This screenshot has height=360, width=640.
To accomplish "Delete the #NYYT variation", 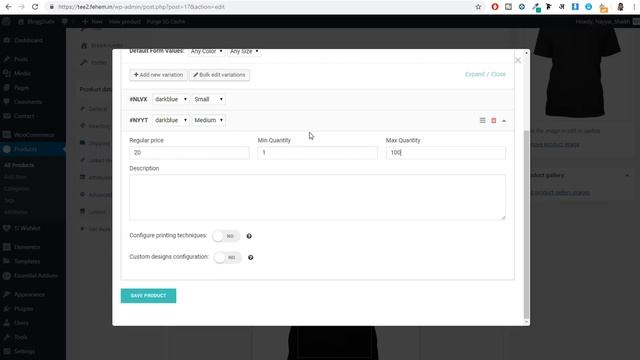I will pos(493,120).
